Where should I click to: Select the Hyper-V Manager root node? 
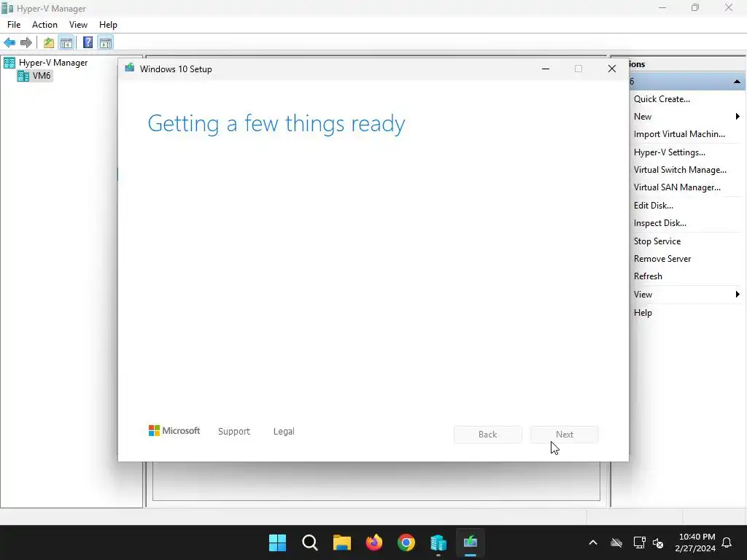point(53,63)
